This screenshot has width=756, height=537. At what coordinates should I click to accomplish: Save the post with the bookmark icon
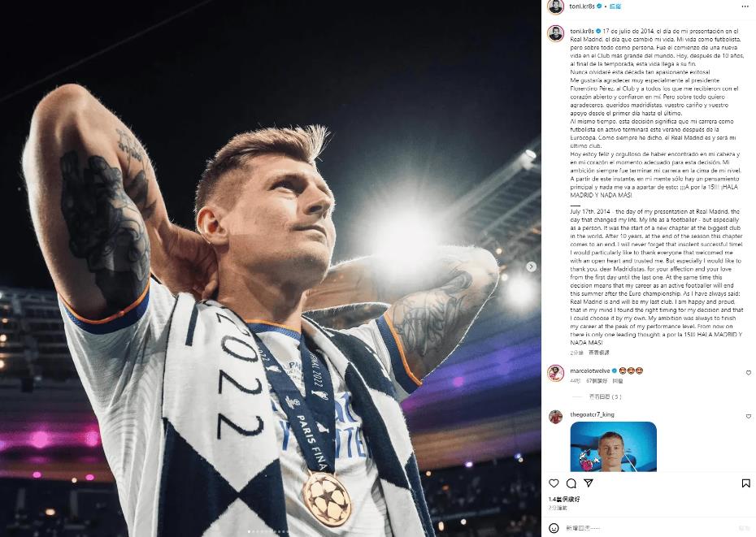point(745,483)
